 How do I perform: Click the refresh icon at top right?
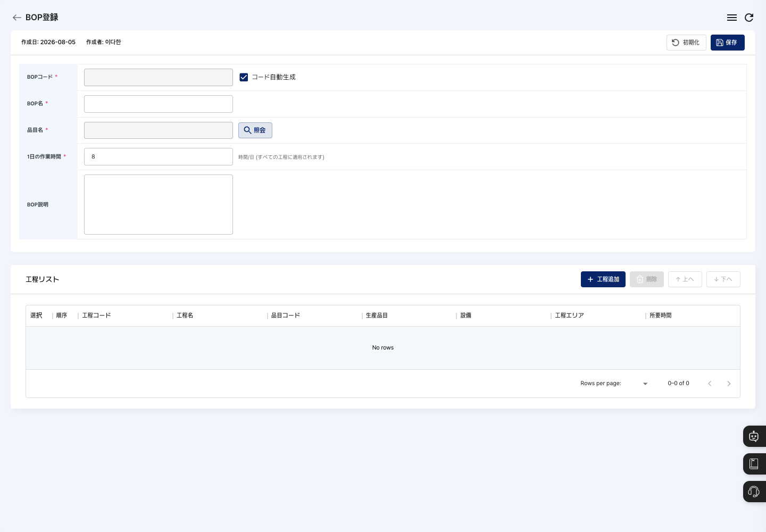pos(749,18)
